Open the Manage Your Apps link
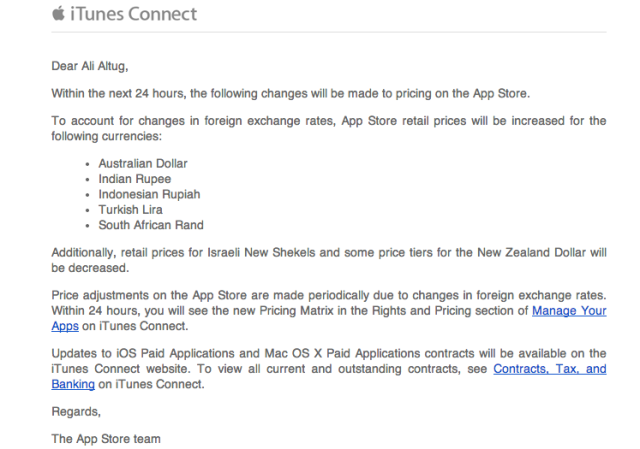Image resolution: width=640 pixels, height=449 pixels. pyautogui.click(x=569, y=311)
